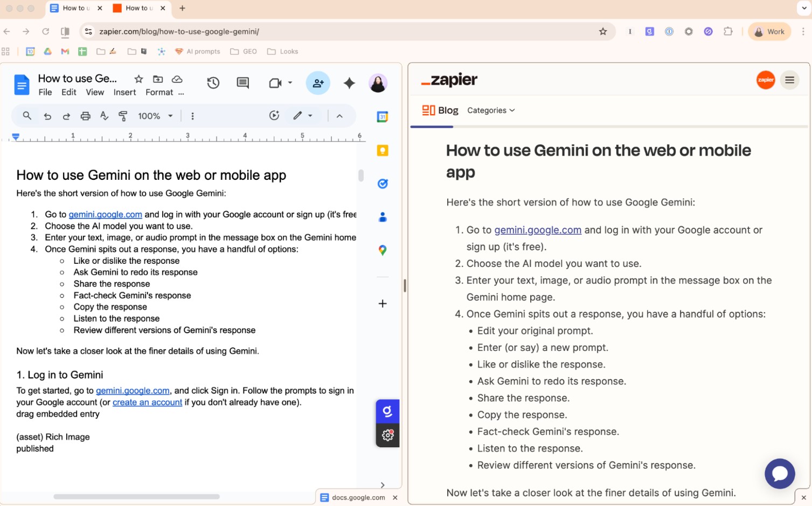
Task: Expand the Categories dropdown on the Zapier blog
Action: [490, 110]
